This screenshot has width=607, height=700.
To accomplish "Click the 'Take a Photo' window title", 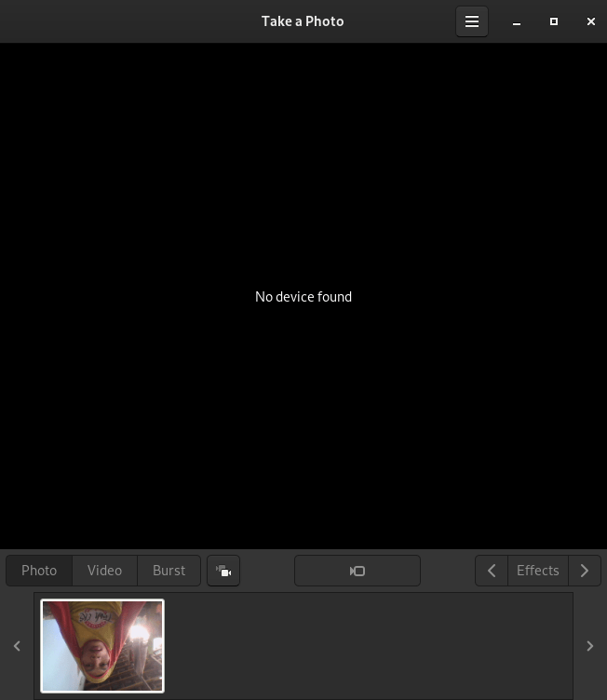I will (303, 21).
